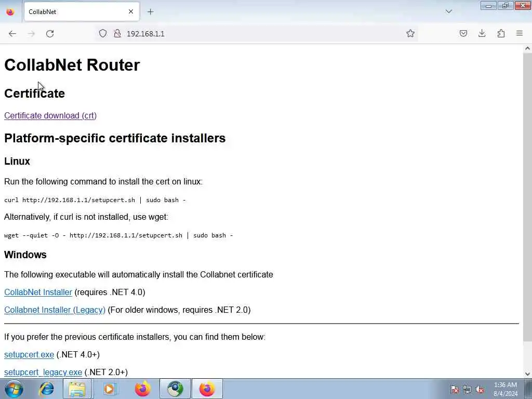
Task: Click the Windows section heading
Action: coord(25,255)
